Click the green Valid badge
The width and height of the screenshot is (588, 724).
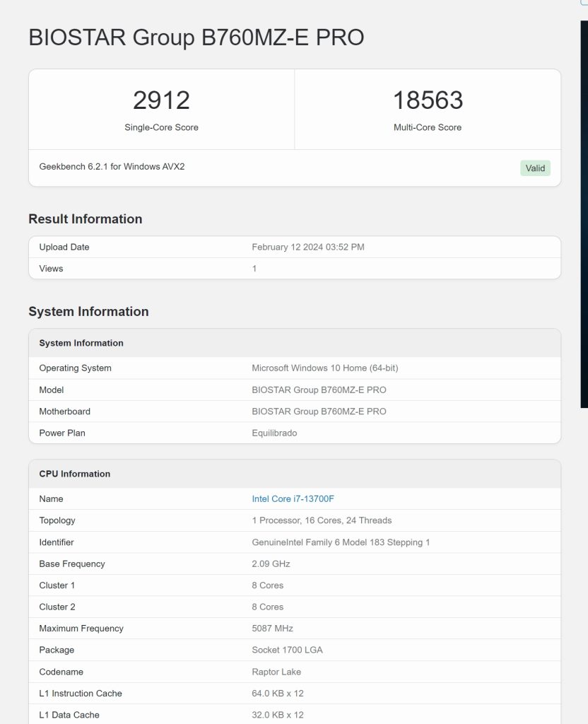535,168
